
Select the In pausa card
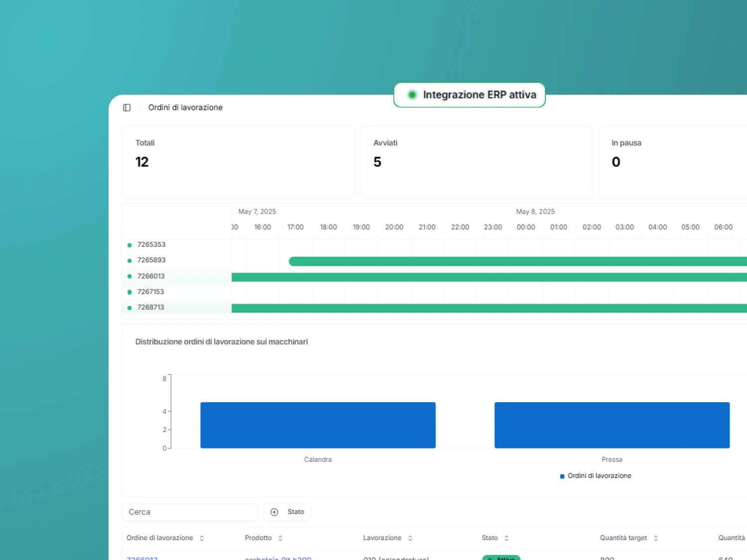pos(672,162)
